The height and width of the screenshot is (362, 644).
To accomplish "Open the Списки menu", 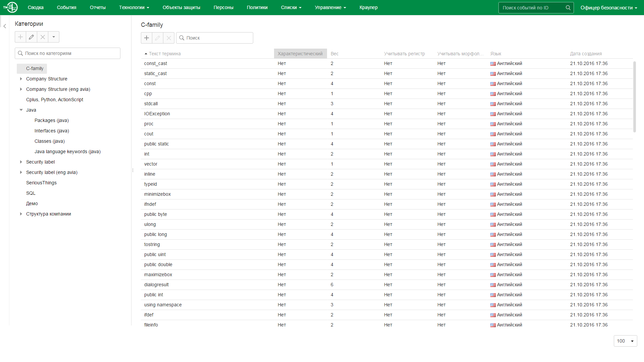I will (291, 7).
